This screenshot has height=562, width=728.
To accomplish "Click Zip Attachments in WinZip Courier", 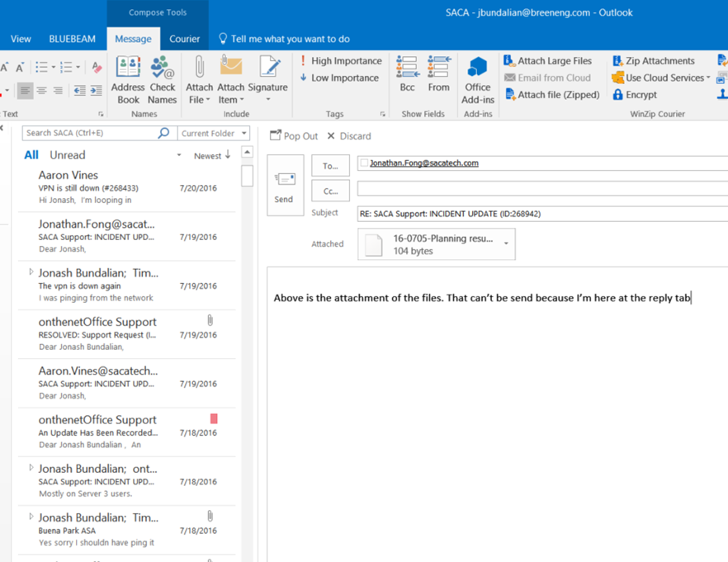I will pyautogui.click(x=653, y=61).
